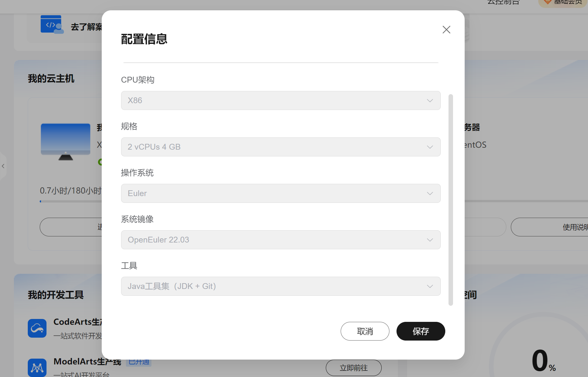Click the 规格 field label
Screen dimensions: 588x377
pos(129,126)
